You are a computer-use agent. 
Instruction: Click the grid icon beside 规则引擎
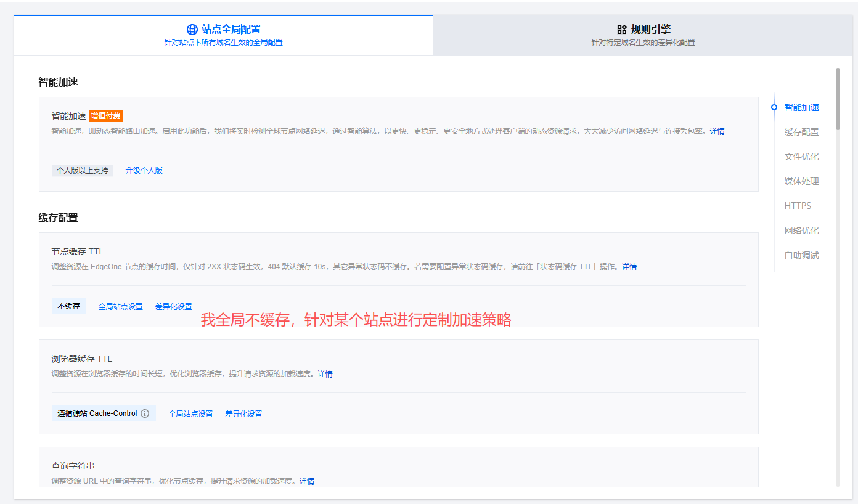[x=621, y=30]
